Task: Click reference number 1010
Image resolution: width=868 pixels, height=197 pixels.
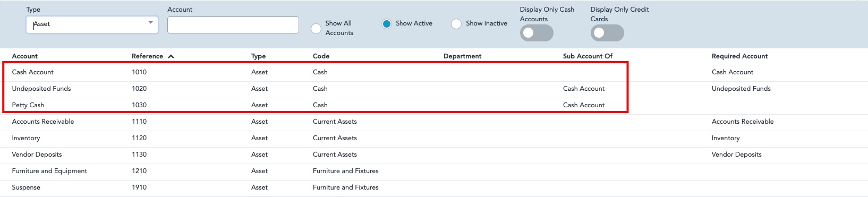Action: pos(139,72)
